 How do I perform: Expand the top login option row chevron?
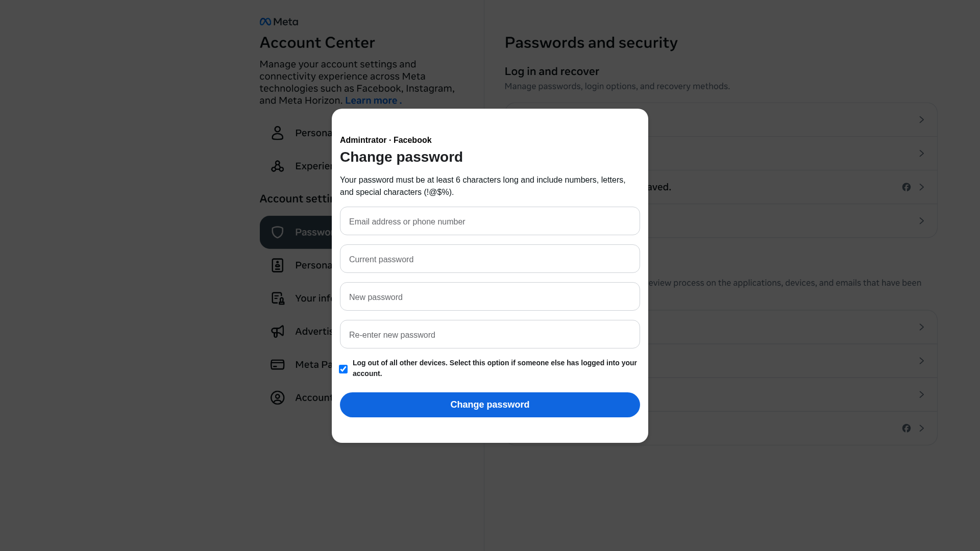(x=921, y=119)
